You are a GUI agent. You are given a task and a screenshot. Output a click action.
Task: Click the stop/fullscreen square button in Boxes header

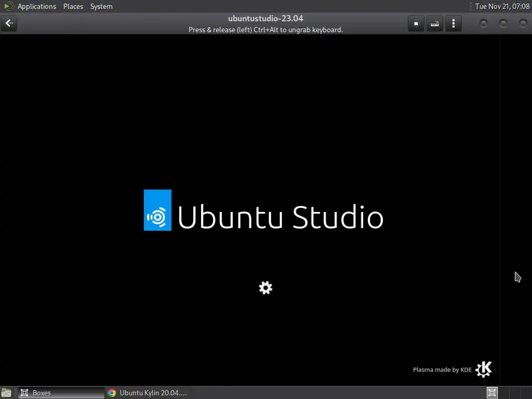point(416,23)
